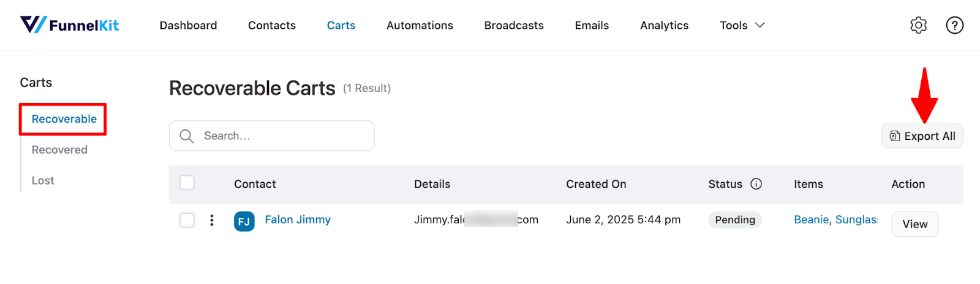This screenshot has width=980, height=284.
Task: Go to the Emails section
Action: (x=592, y=25)
